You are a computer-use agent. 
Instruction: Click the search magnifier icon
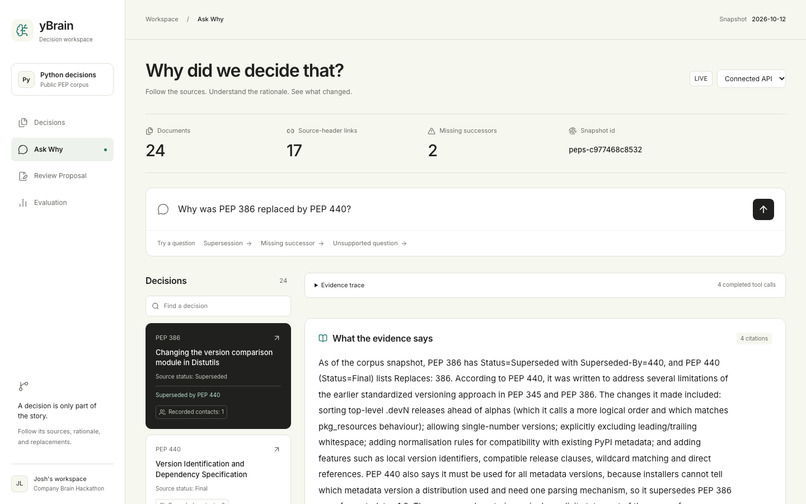tap(155, 306)
